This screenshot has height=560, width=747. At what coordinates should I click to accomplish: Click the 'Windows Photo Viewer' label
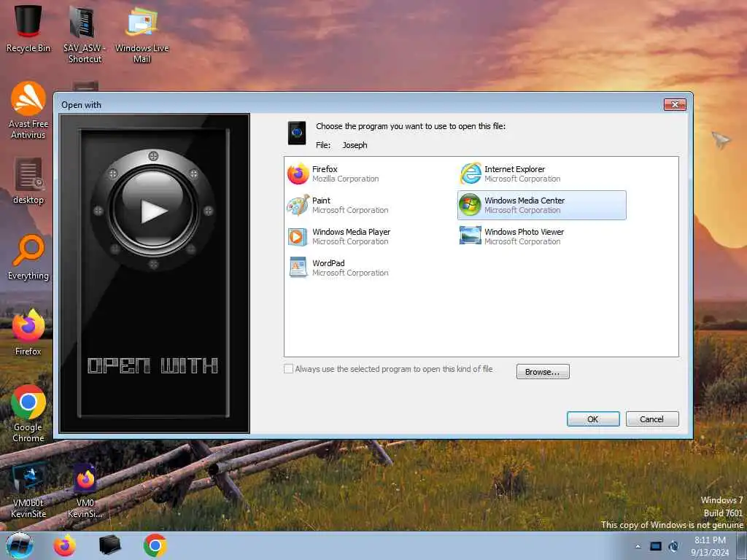(x=524, y=232)
